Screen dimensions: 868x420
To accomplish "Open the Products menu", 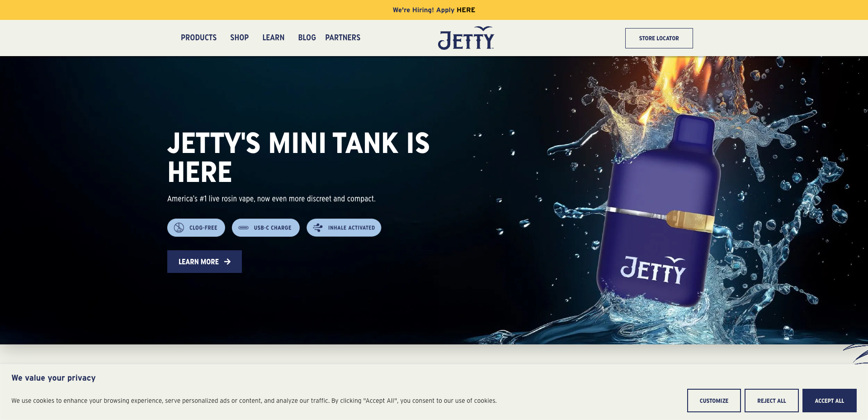I will click(198, 38).
